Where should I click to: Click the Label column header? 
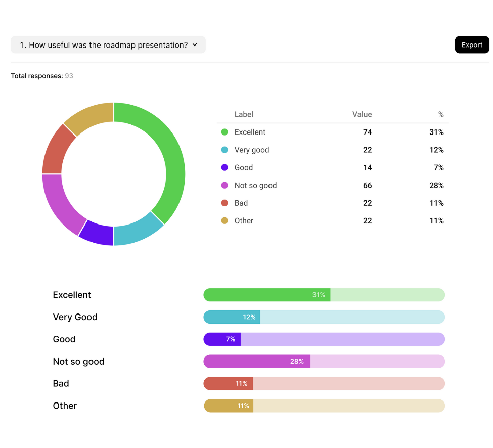pyautogui.click(x=244, y=114)
